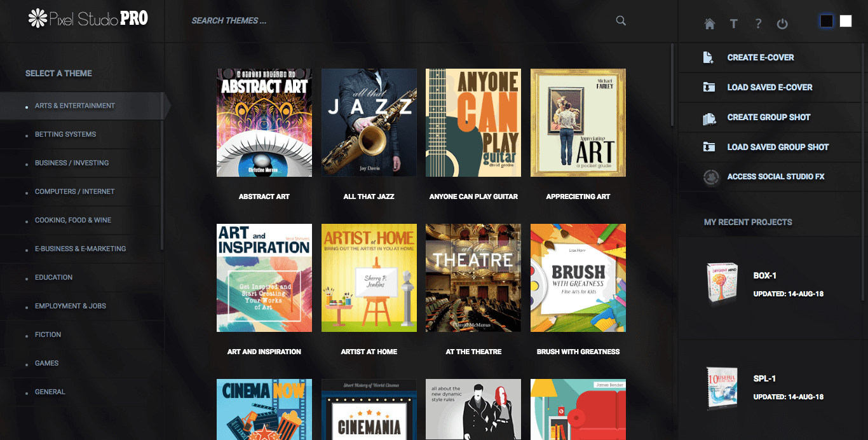868x440 pixels.
Task: Pick the Cinemania cover thumbnail
Action: [369, 409]
